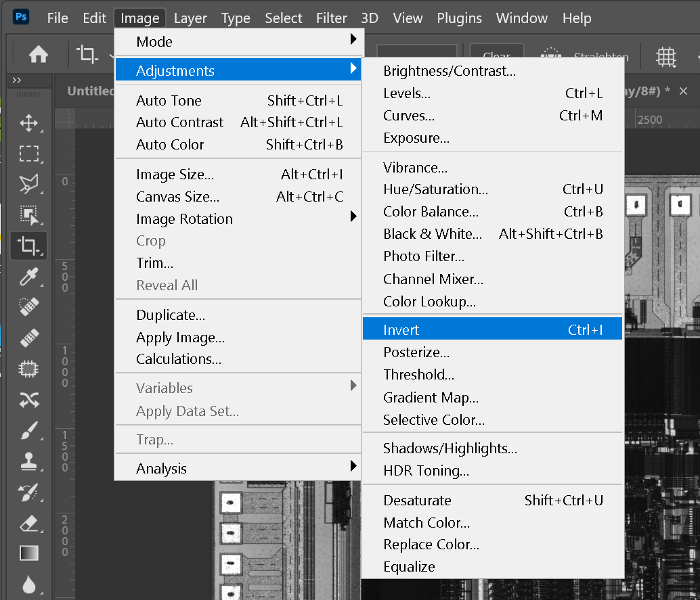Screen dimensions: 700x600
Task: Select the History Brush tool
Action: (28, 492)
